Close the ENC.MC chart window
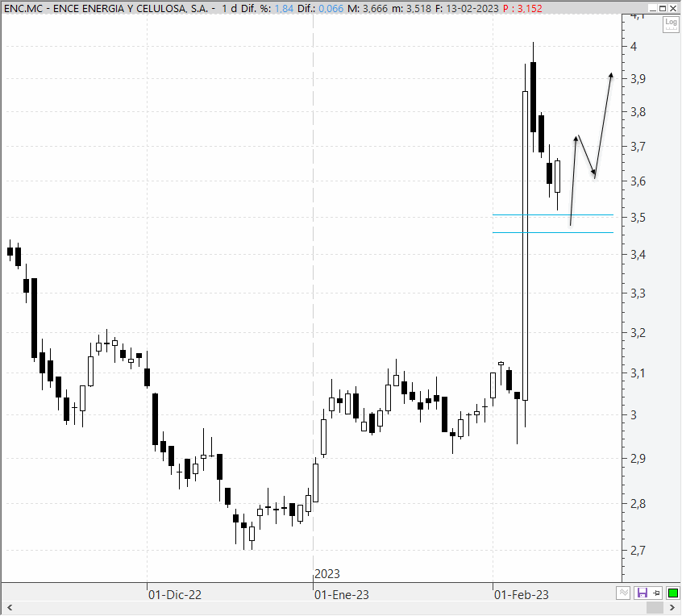682x616 pixels. click(x=672, y=8)
